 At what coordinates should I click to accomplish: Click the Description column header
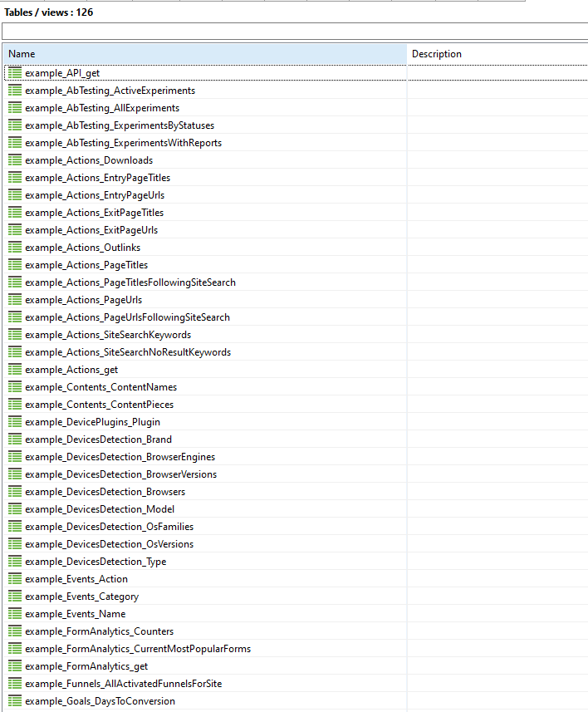coord(497,54)
